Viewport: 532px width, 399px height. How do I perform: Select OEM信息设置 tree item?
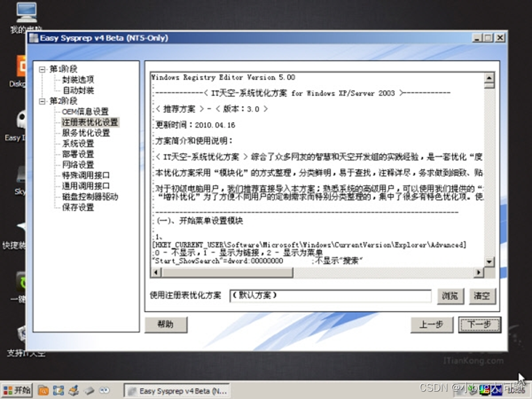pyautogui.click(x=85, y=111)
